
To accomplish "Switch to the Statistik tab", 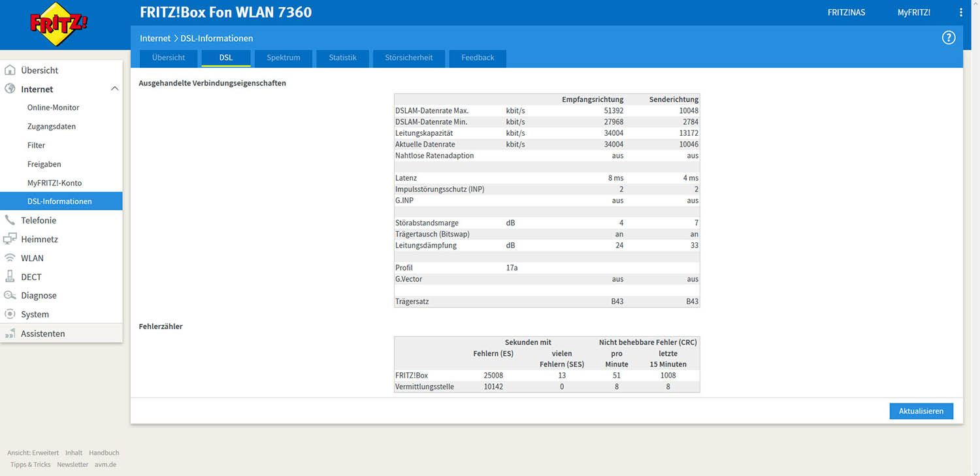I will 342,57.
